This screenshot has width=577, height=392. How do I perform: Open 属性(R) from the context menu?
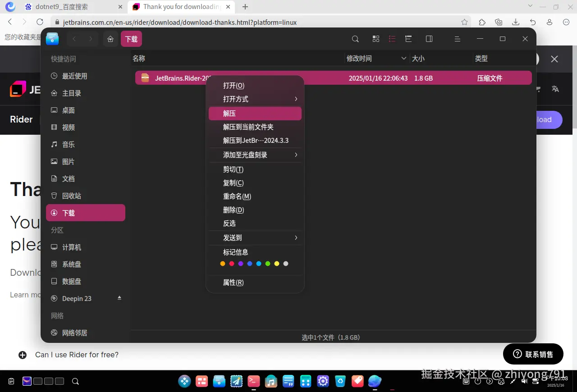[x=255, y=283]
